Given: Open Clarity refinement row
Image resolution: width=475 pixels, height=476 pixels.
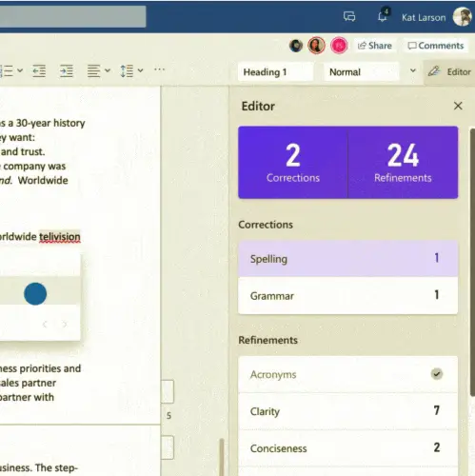Looking at the screenshot, I should [x=348, y=411].
